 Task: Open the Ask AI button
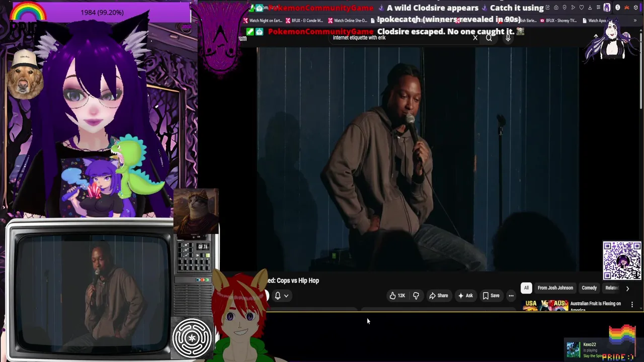click(x=465, y=296)
